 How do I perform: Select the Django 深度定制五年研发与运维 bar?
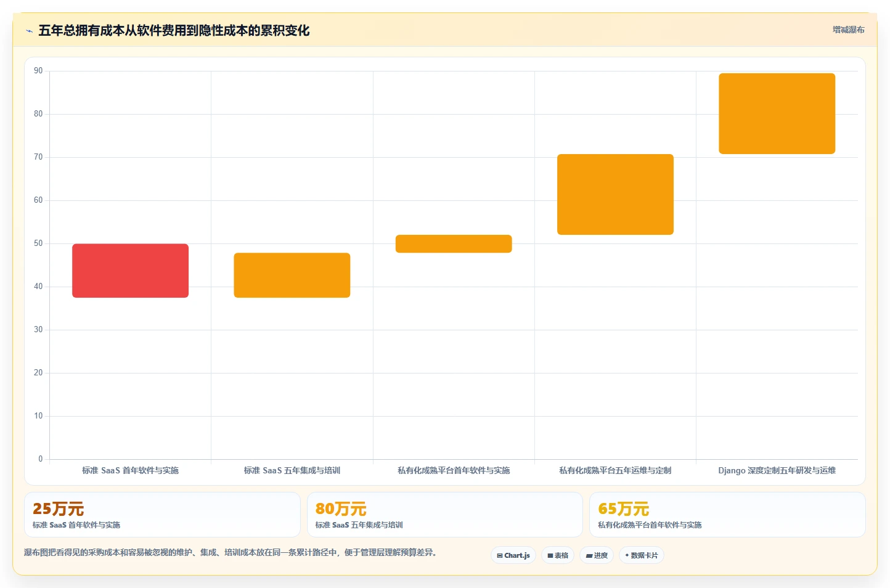(x=777, y=113)
